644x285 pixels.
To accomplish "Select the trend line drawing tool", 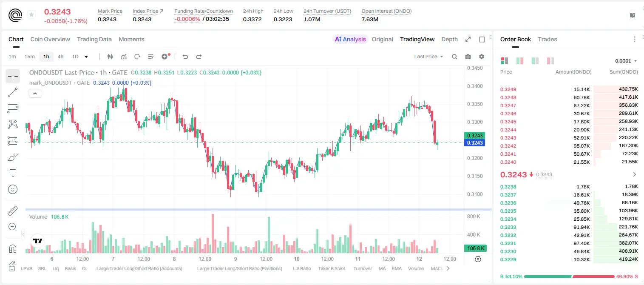I will [x=13, y=92].
